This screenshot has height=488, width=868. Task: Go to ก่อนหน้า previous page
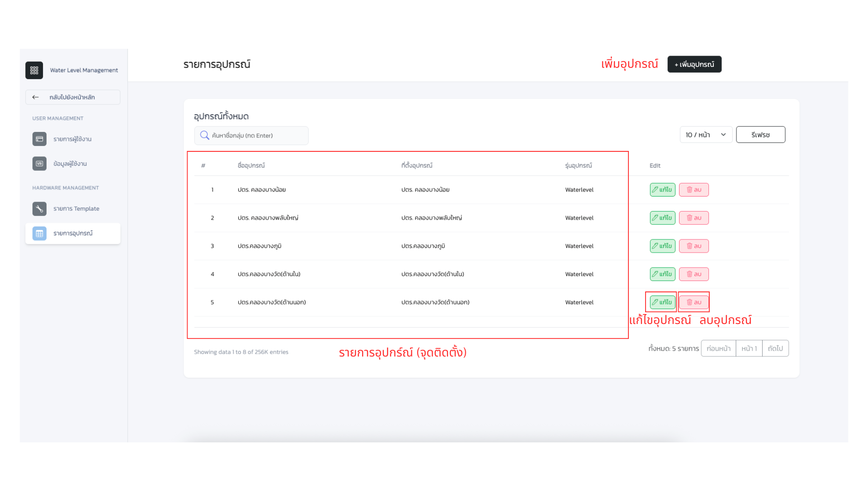tap(718, 348)
